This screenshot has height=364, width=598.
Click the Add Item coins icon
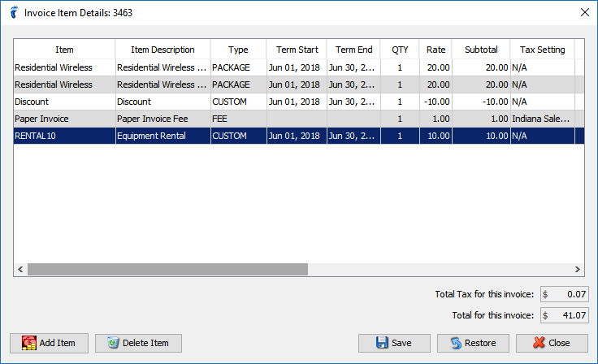point(29,343)
